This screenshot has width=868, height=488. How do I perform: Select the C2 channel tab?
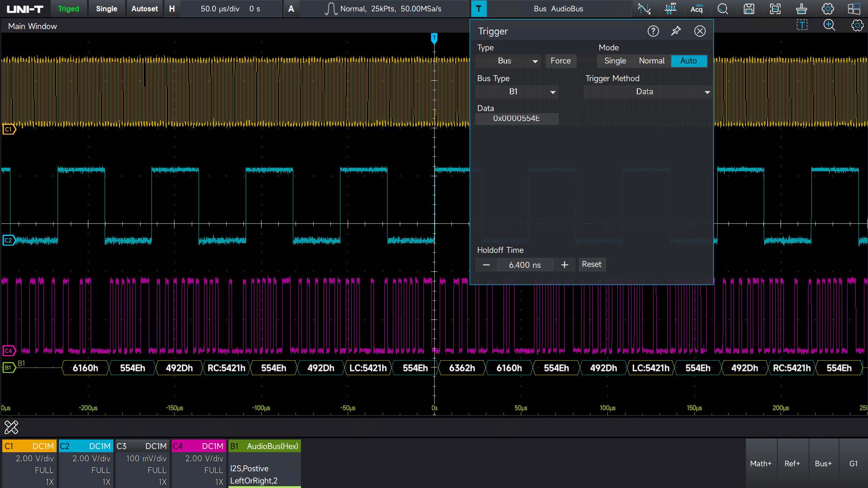point(86,446)
